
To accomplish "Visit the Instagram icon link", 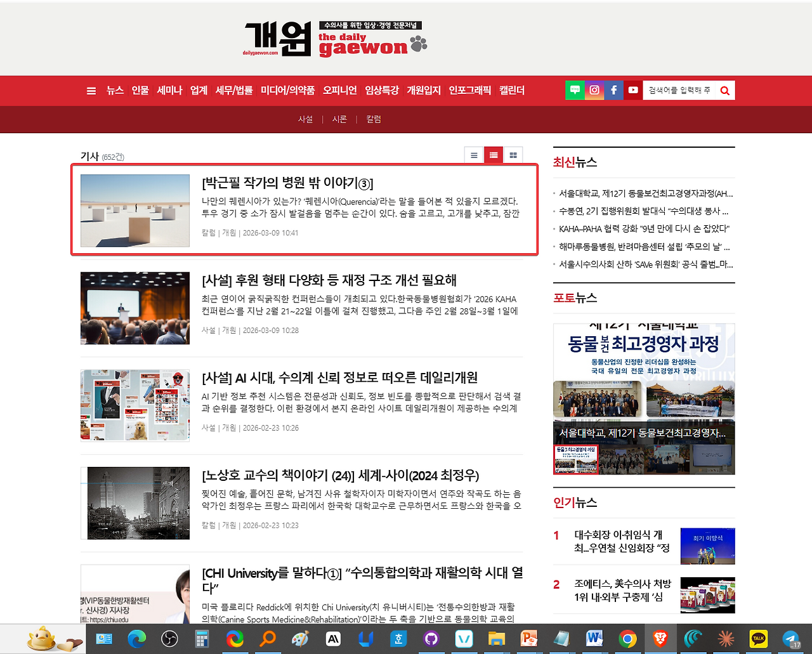I will pyautogui.click(x=594, y=90).
